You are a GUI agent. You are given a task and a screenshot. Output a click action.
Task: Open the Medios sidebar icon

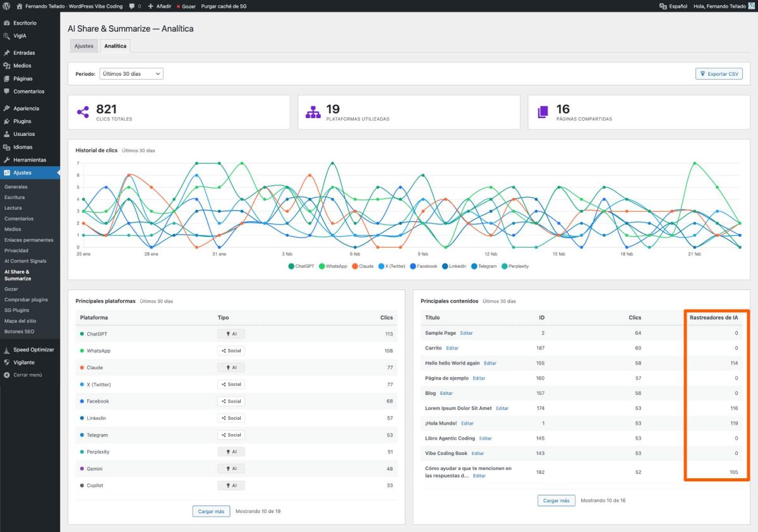6,66
